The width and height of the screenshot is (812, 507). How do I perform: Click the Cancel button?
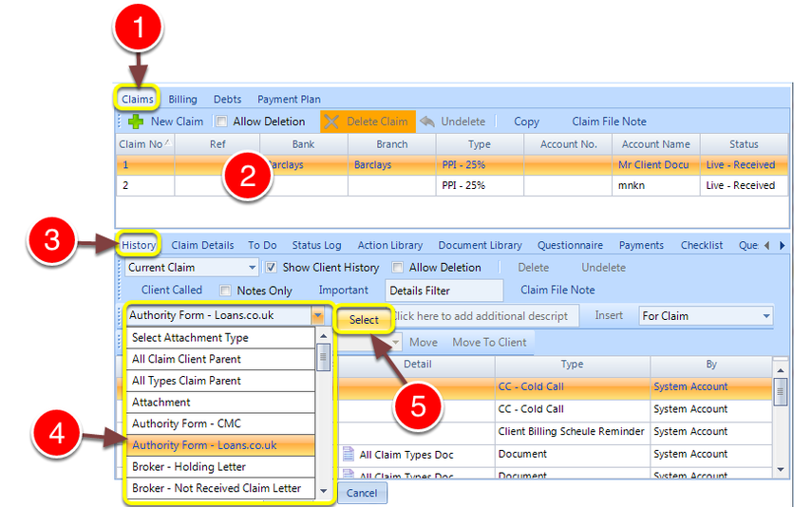[362, 493]
